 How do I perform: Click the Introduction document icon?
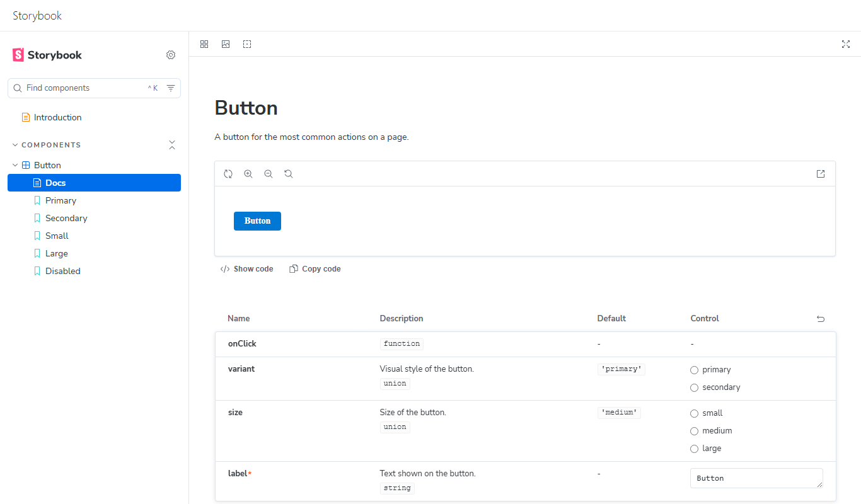click(26, 117)
